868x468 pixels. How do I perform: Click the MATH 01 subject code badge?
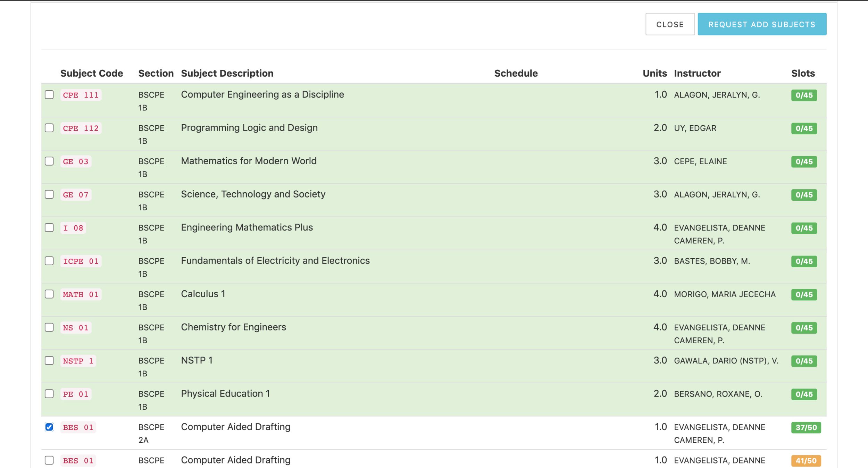(x=81, y=294)
